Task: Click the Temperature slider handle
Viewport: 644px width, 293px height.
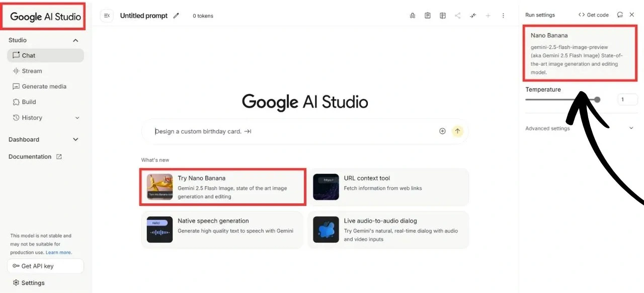Action: [597, 100]
